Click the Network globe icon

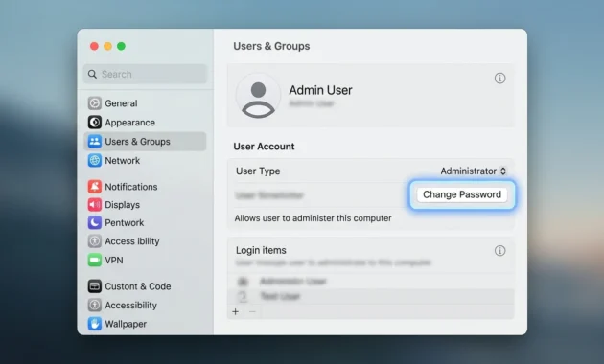click(94, 160)
